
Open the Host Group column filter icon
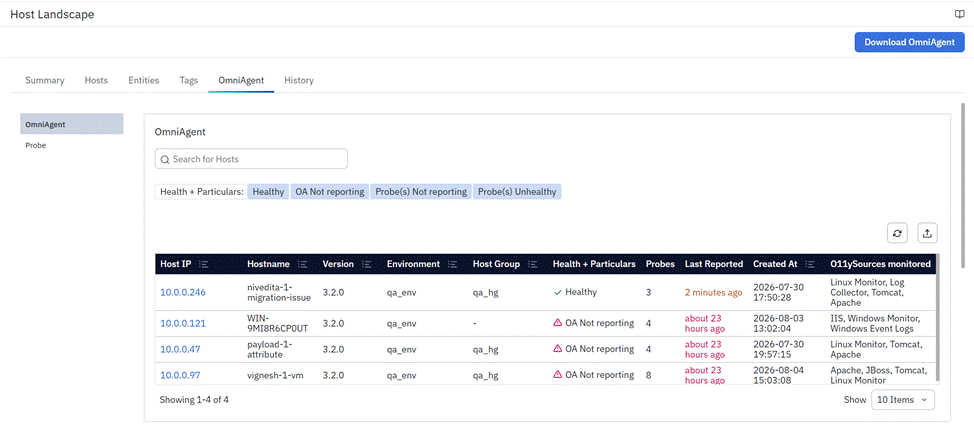532,264
